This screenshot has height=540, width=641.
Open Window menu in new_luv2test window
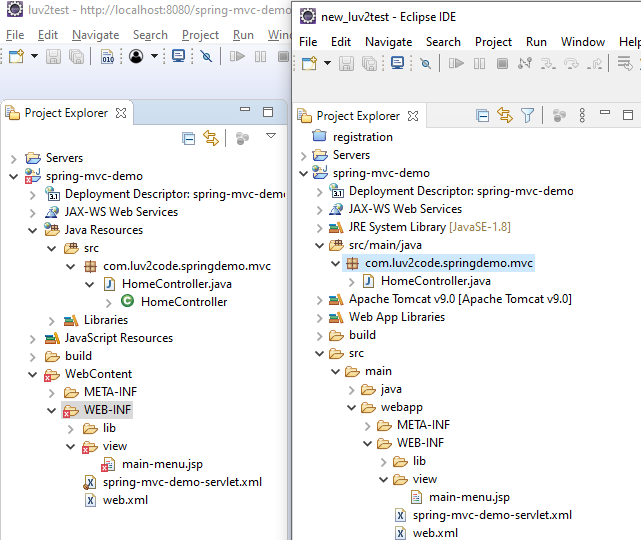pos(583,42)
